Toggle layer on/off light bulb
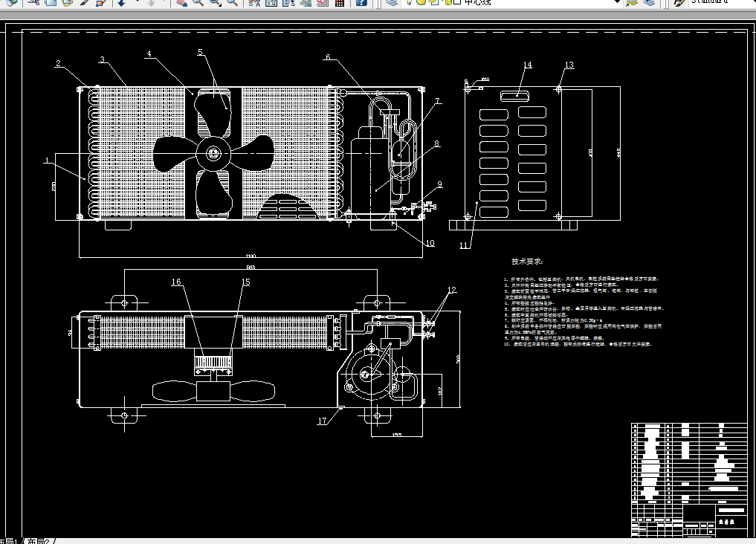Viewport: 756px width, 544px height. point(409,2)
